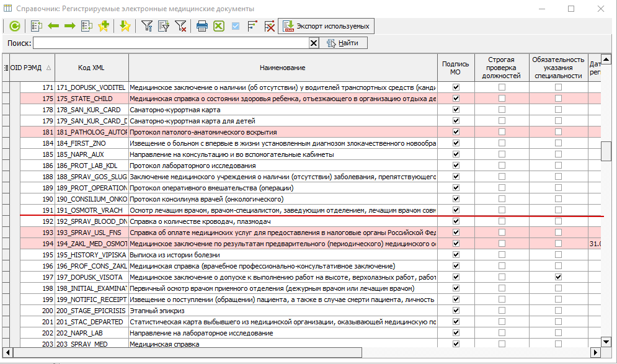Select row Санаторно-курортная карта для детей
This screenshot has height=364, width=617.
(283, 121)
